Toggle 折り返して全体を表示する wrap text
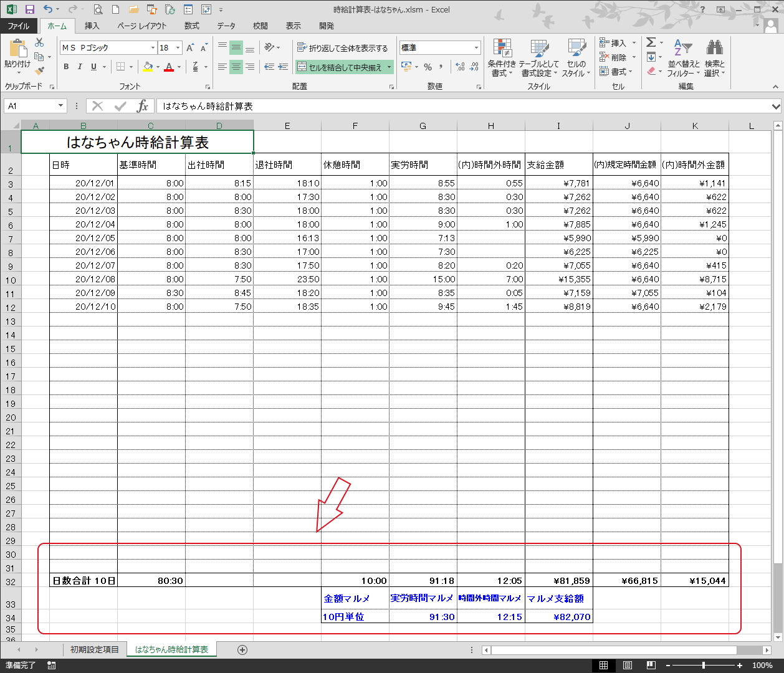The height and width of the screenshot is (673, 784). [342, 48]
